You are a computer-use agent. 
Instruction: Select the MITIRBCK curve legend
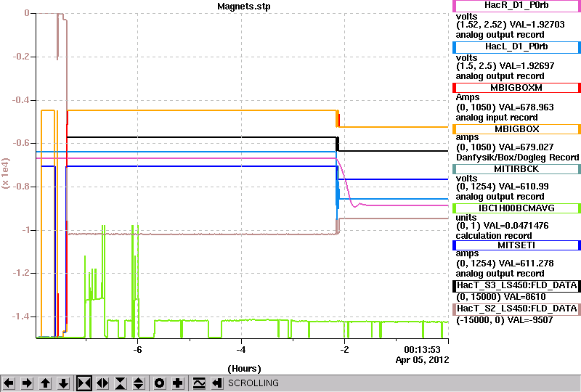point(516,169)
